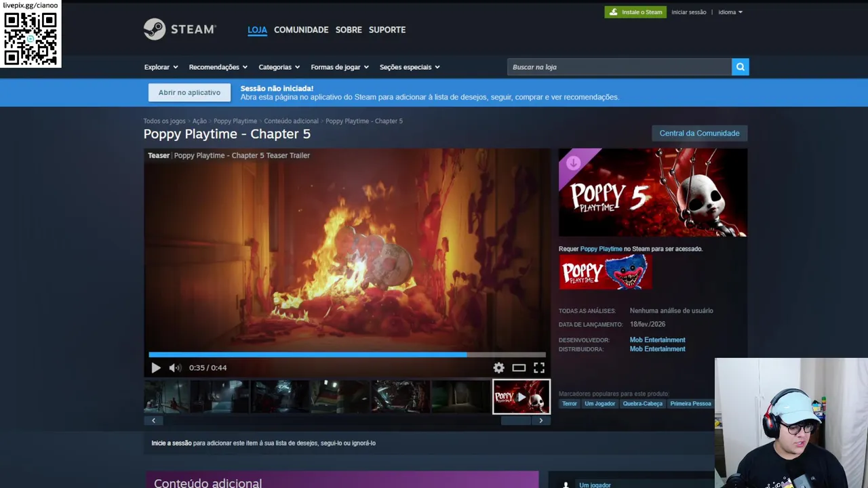Go to the SOBRE page
This screenshot has width=868, height=488.
coord(349,30)
